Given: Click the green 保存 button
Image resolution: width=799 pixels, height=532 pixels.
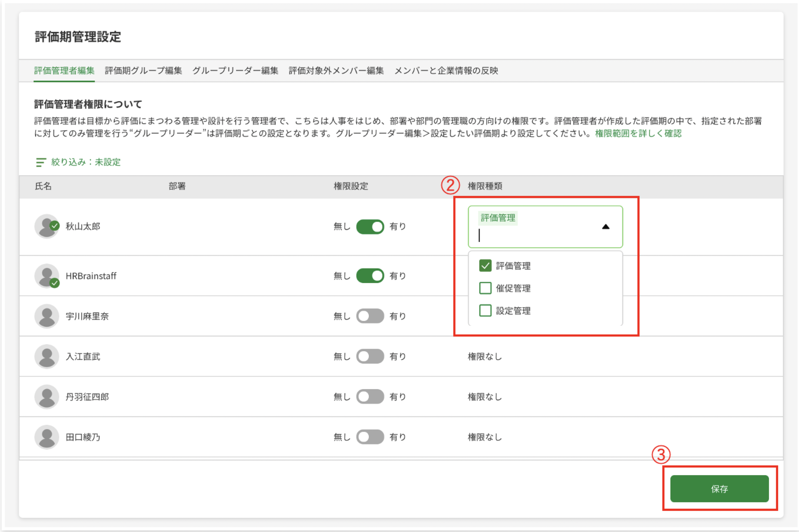Looking at the screenshot, I should (719, 489).
